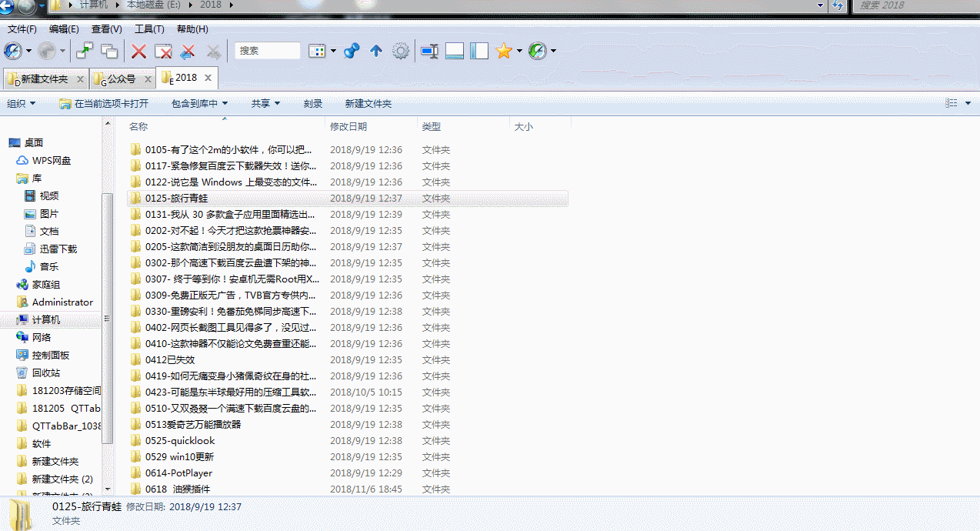
Task: Click 在当前选项卡打开 button
Action: click(x=104, y=103)
